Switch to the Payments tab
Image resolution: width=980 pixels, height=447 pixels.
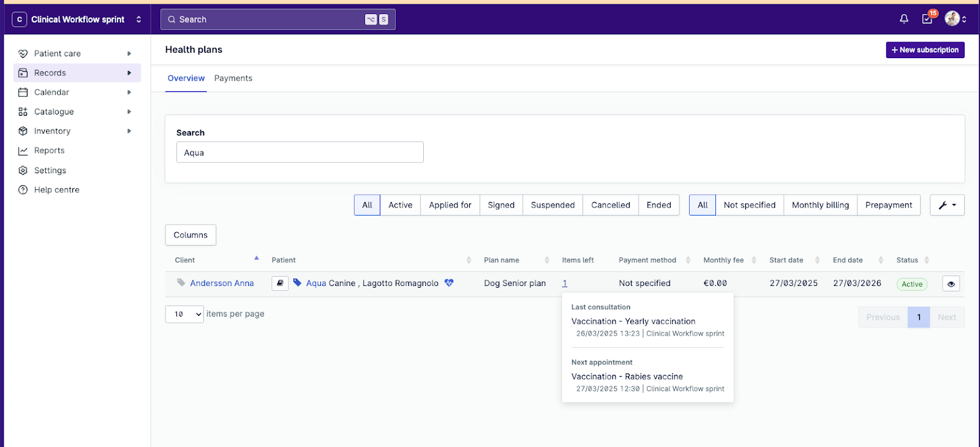click(233, 78)
